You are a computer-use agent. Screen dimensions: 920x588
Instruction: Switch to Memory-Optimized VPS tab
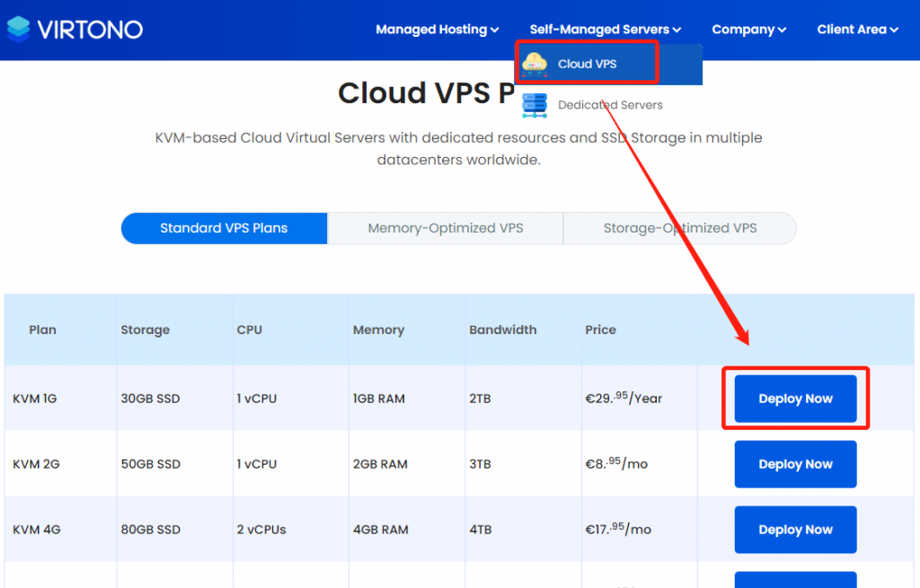point(446,228)
